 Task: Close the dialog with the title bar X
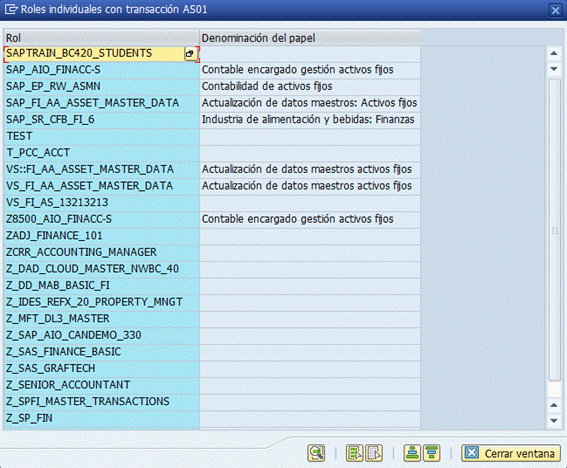pos(555,10)
